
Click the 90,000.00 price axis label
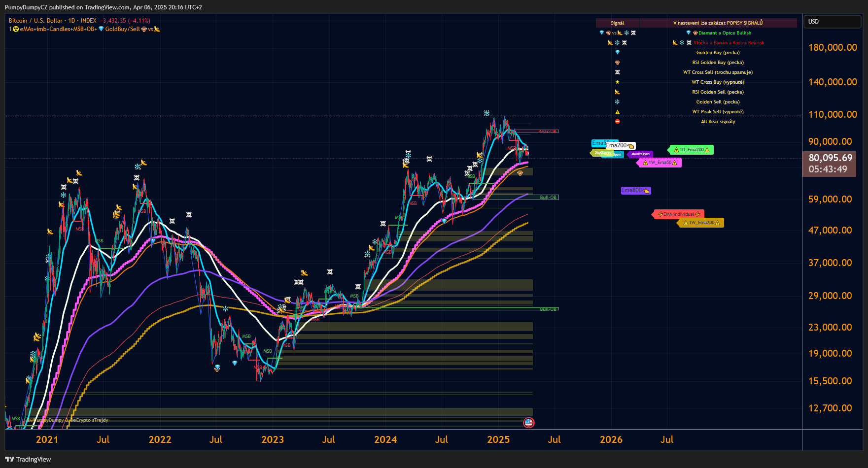tap(830, 141)
